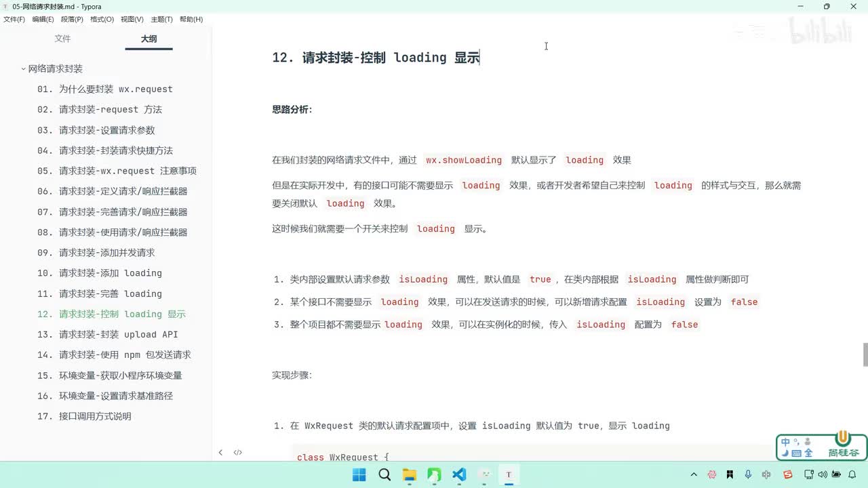The width and height of the screenshot is (868, 488).
Task: Jump to 07. 请求封装-完善请求/响应拦截器
Action: pos(113,212)
